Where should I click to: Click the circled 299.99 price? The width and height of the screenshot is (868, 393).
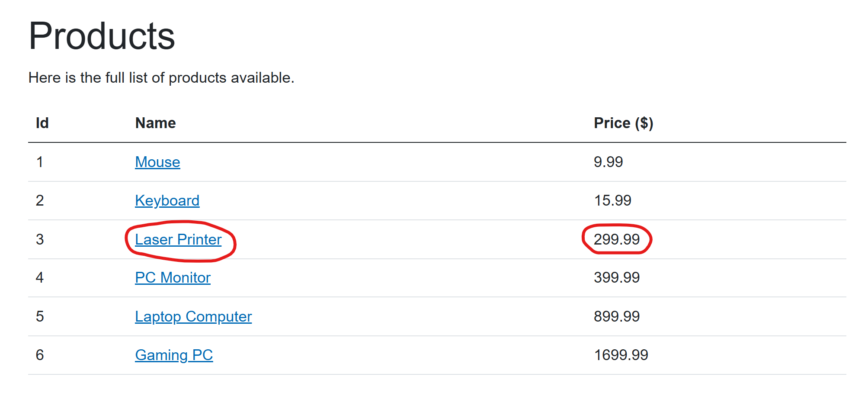616,239
